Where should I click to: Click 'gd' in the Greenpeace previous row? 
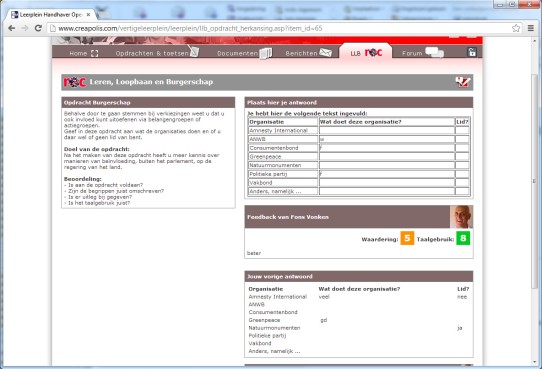click(x=324, y=320)
